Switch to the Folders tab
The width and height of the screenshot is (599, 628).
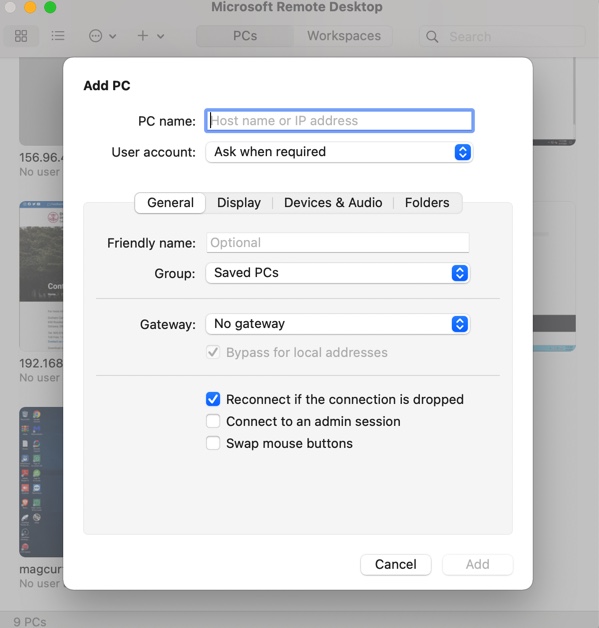(x=427, y=203)
